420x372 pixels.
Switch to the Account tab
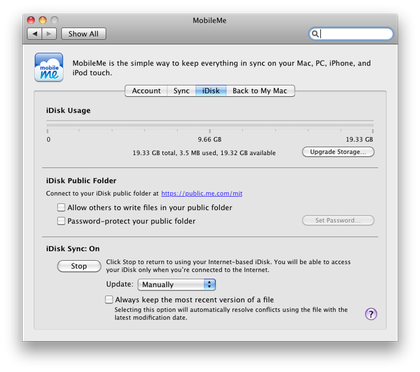coord(146,91)
